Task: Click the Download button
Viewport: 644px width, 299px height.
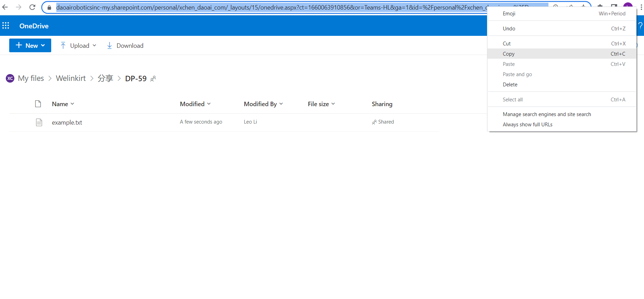Action: pyautogui.click(x=125, y=45)
